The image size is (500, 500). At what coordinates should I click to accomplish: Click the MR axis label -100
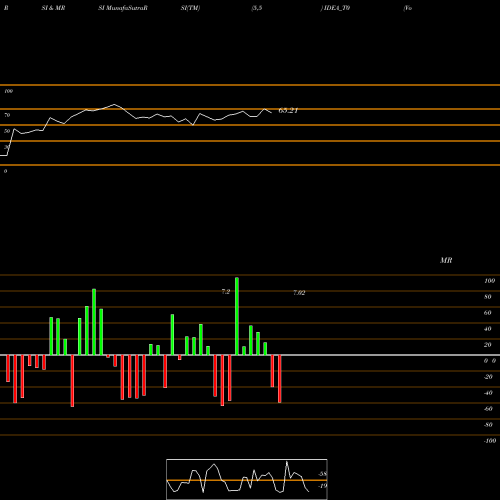490,441
